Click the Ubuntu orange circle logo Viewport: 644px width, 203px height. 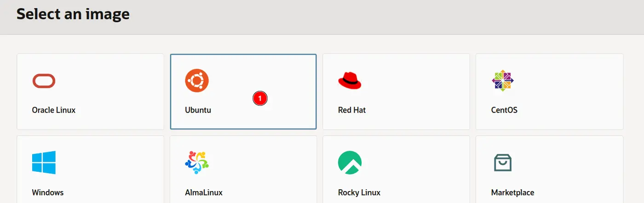(197, 81)
